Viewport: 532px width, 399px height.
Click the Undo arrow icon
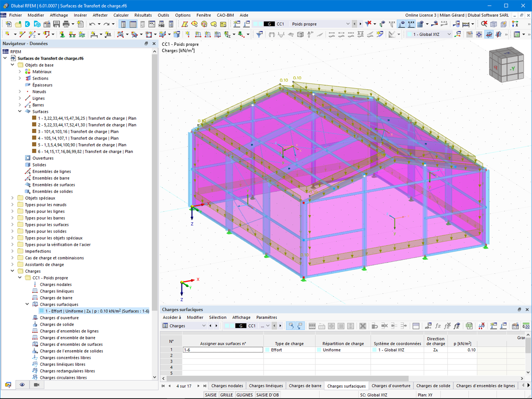tap(92, 24)
